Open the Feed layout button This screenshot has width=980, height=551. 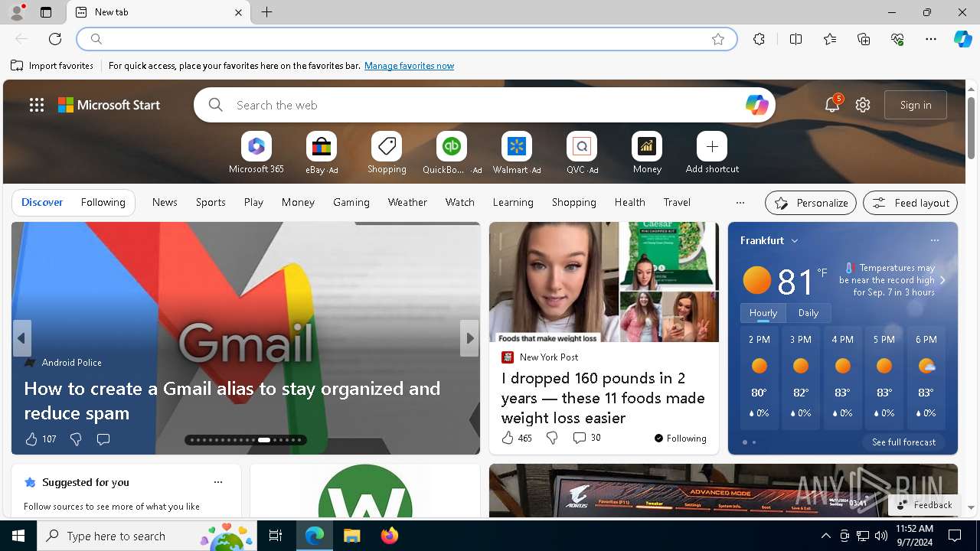910,203
